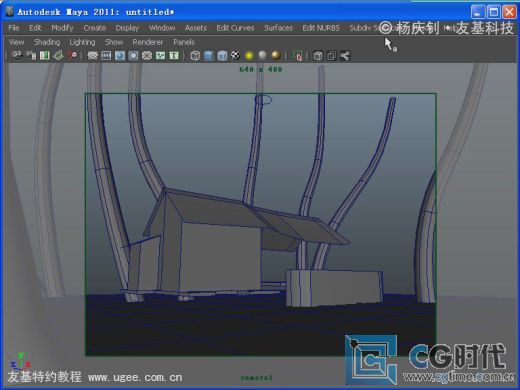Image resolution: width=520 pixels, height=390 pixels.
Task: Toggle the Safe Title icon
Action: click(174, 55)
